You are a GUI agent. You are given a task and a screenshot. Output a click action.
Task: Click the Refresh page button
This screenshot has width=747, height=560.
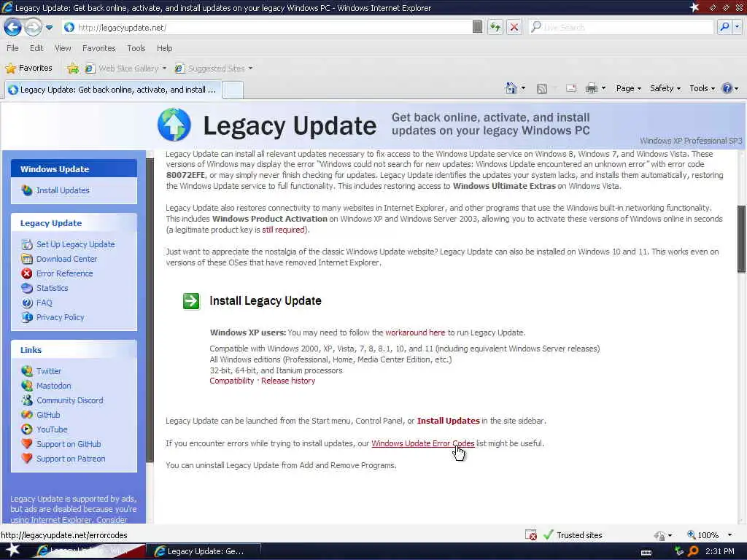click(x=495, y=27)
